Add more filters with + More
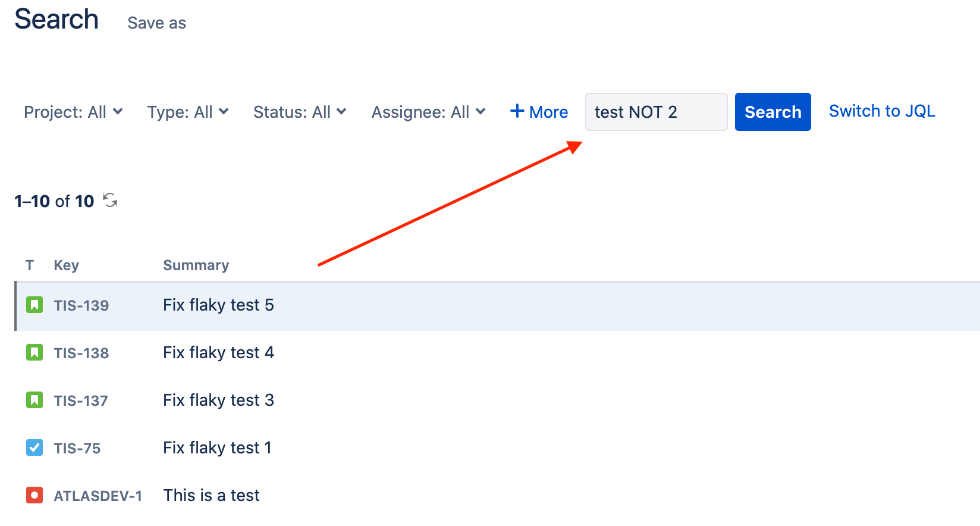Viewport: 980px width, 526px height. 539,112
